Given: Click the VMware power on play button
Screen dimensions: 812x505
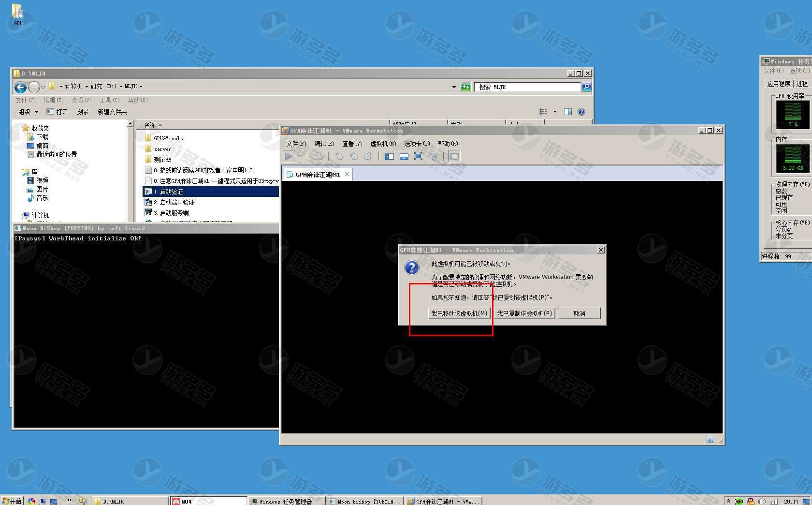Looking at the screenshot, I should coord(289,156).
